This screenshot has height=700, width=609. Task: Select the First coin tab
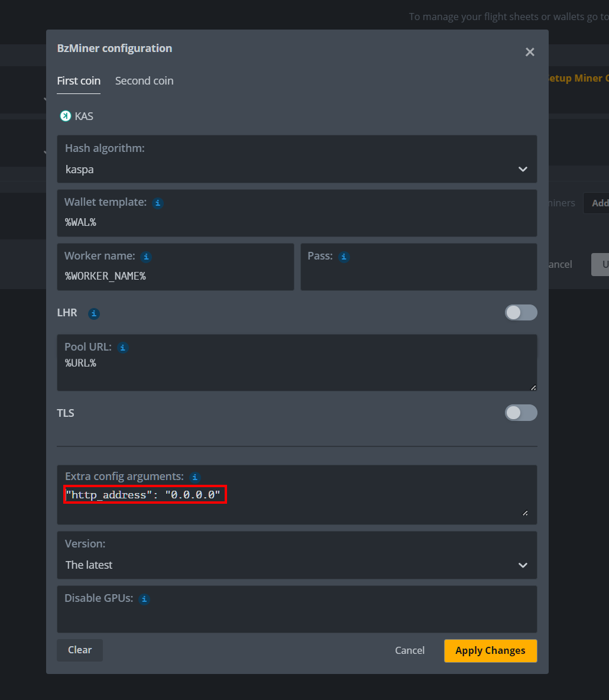[x=79, y=81]
